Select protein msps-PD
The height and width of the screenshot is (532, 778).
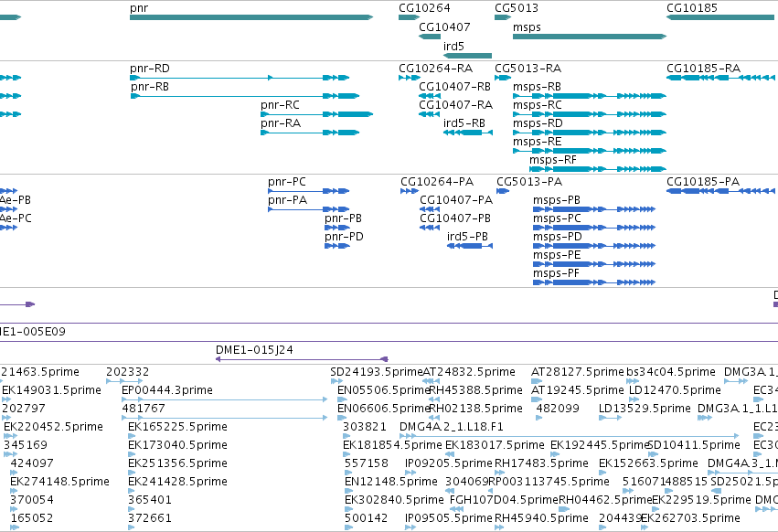tap(594, 246)
